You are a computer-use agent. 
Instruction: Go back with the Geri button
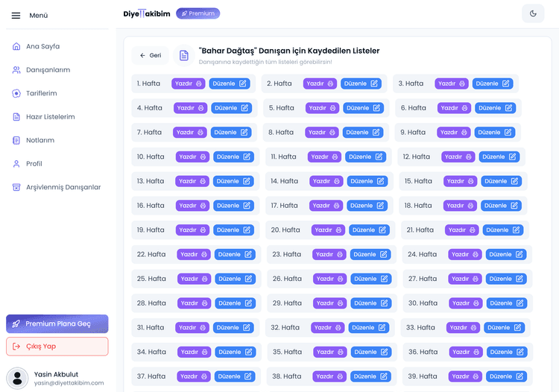[x=150, y=55]
